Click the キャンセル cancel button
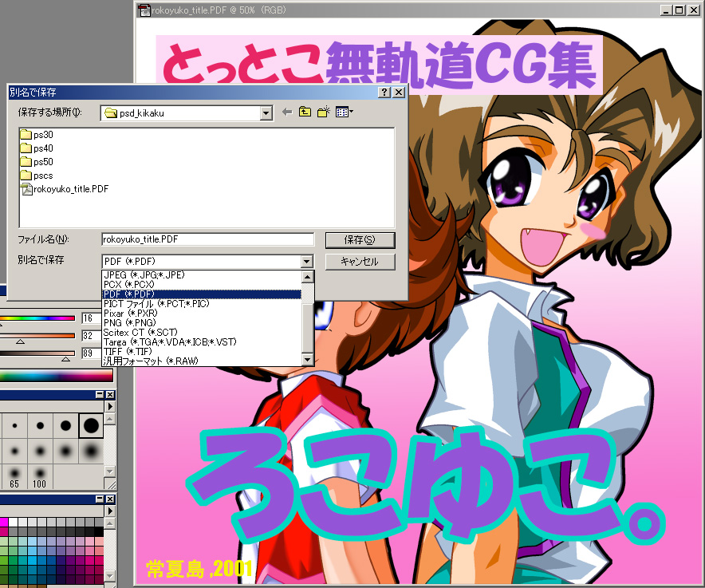 click(x=360, y=262)
